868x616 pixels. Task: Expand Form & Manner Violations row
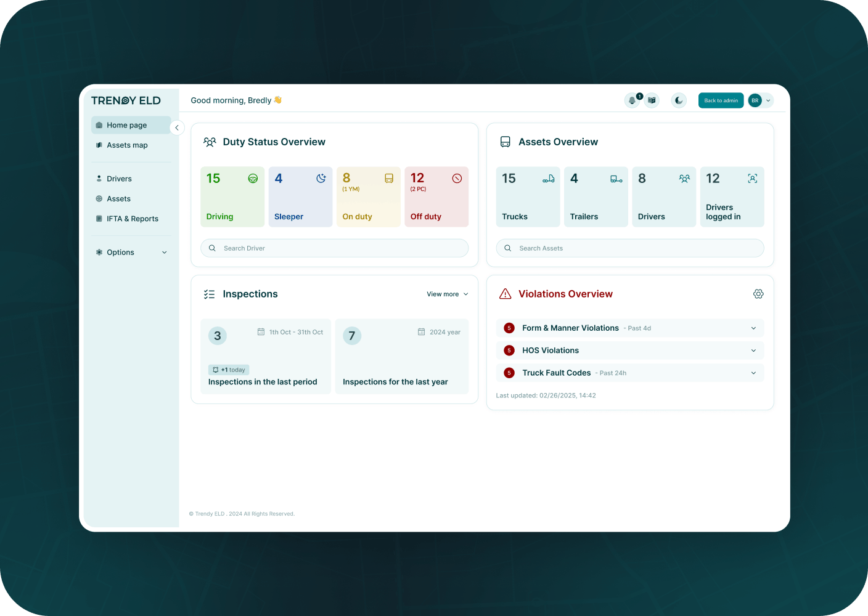629,328
